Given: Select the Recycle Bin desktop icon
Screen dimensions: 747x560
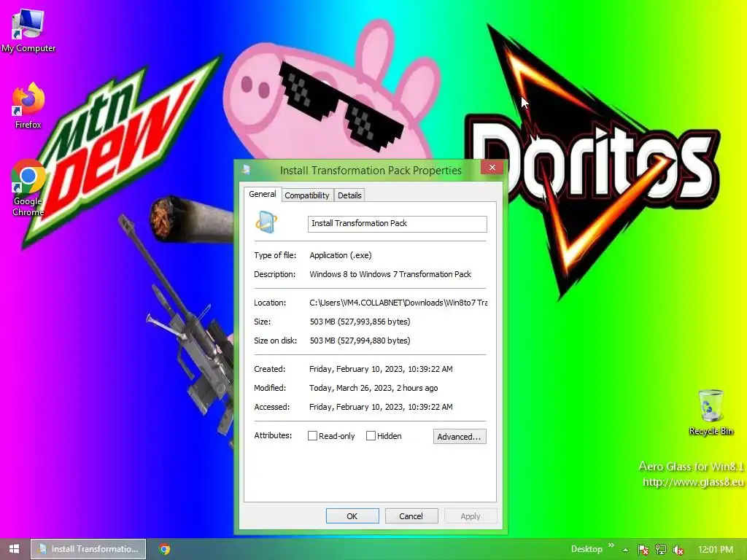Looking at the screenshot, I should coord(711,413).
